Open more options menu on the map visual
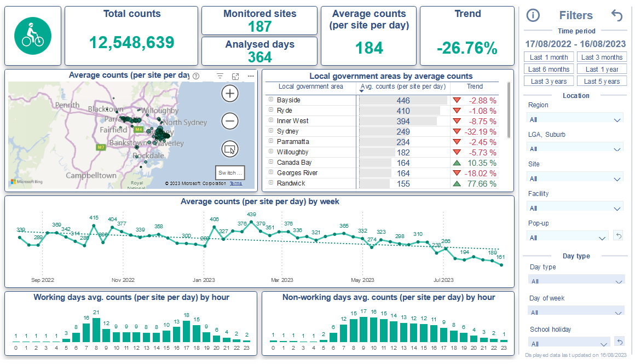Viewport: 635px width, 364px height. 250,76
